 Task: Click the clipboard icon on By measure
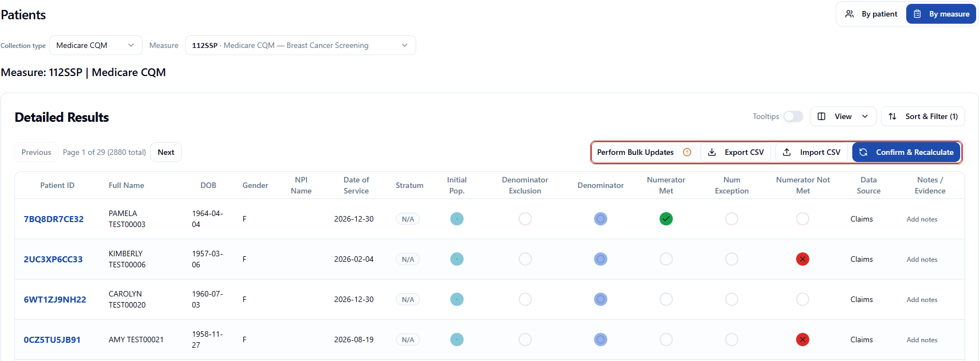[917, 14]
